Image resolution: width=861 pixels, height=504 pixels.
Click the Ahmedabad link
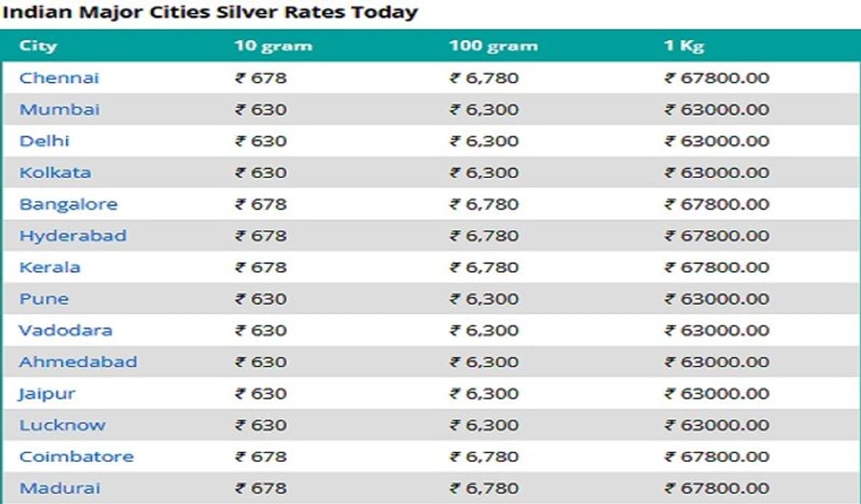78,362
